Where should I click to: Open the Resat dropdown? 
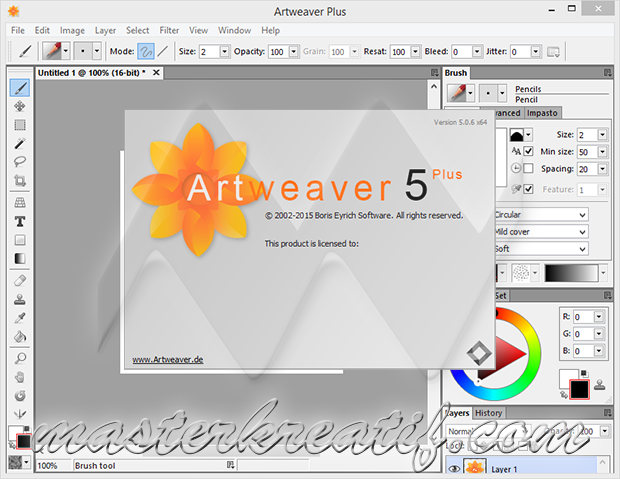point(415,52)
